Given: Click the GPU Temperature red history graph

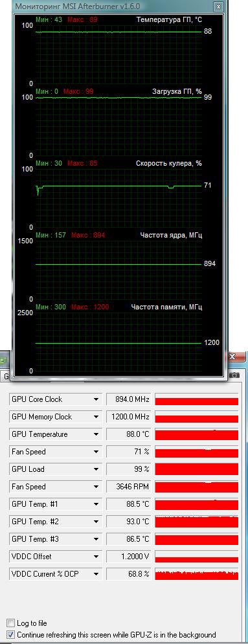Looking at the screenshot, I should tap(197, 434).
